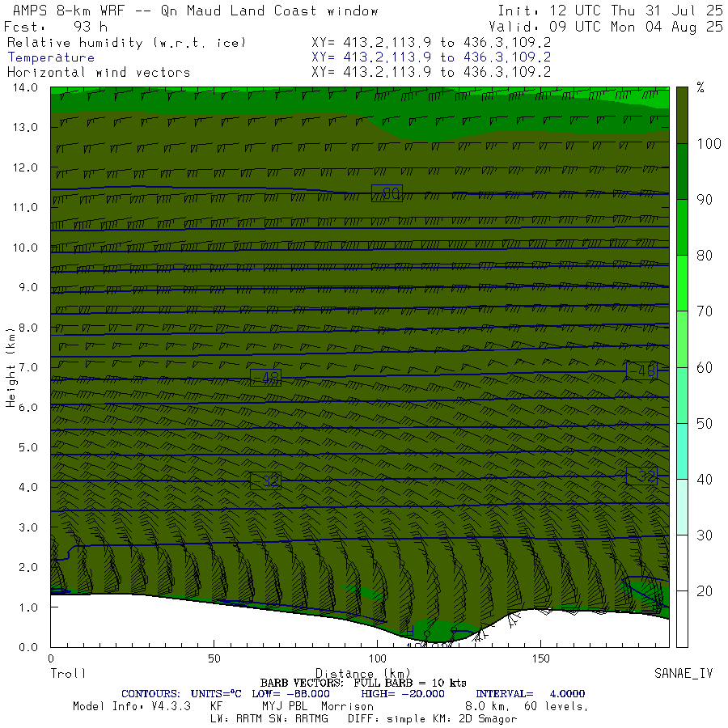The image size is (728, 728).
Task: Click the 90% dark green color bar segment
Action: [682, 171]
